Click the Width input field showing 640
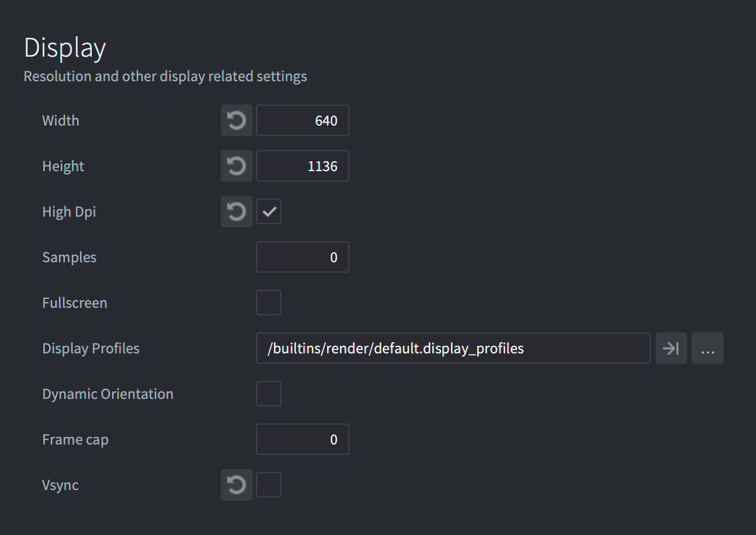The width and height of the screenshot is (756, 535). coord(302,121)
